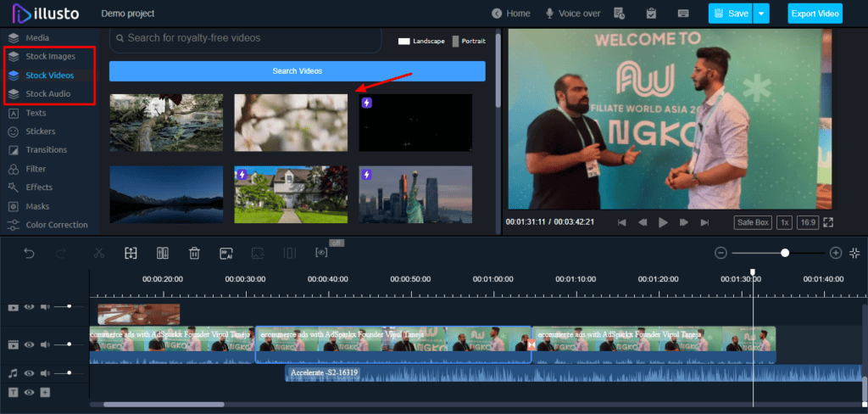Click the Voice over microphone icon
This screenshot has width=868, height=414.
[x=549, y=14]
